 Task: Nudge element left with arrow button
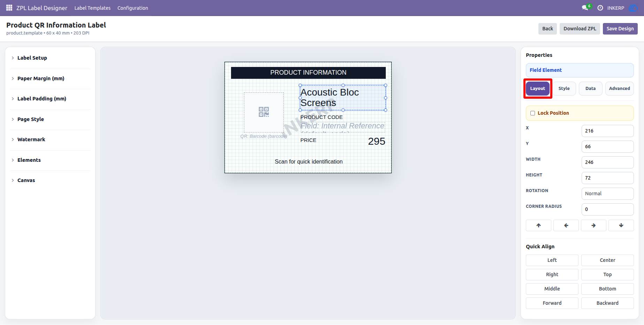click(566, 225)
